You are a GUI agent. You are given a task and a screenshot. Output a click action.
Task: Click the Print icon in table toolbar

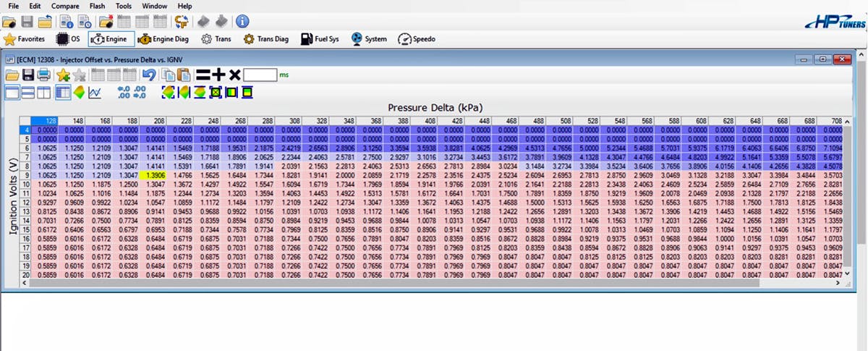click(45, 75)
